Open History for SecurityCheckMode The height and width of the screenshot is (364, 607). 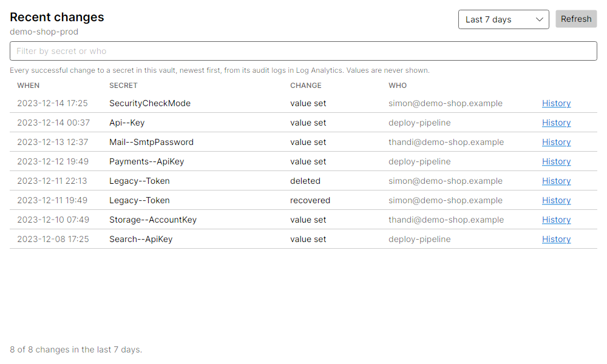[556, 103]
